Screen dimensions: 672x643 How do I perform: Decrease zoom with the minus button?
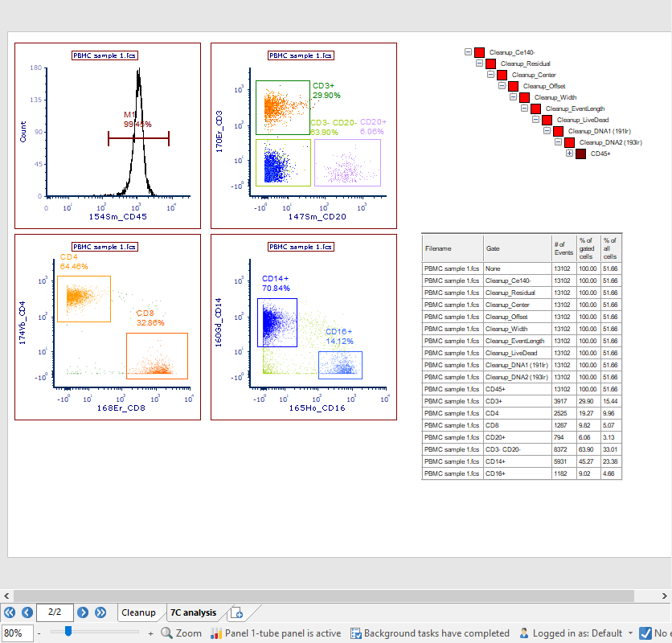pyautogui.click(x=39, y=633)
